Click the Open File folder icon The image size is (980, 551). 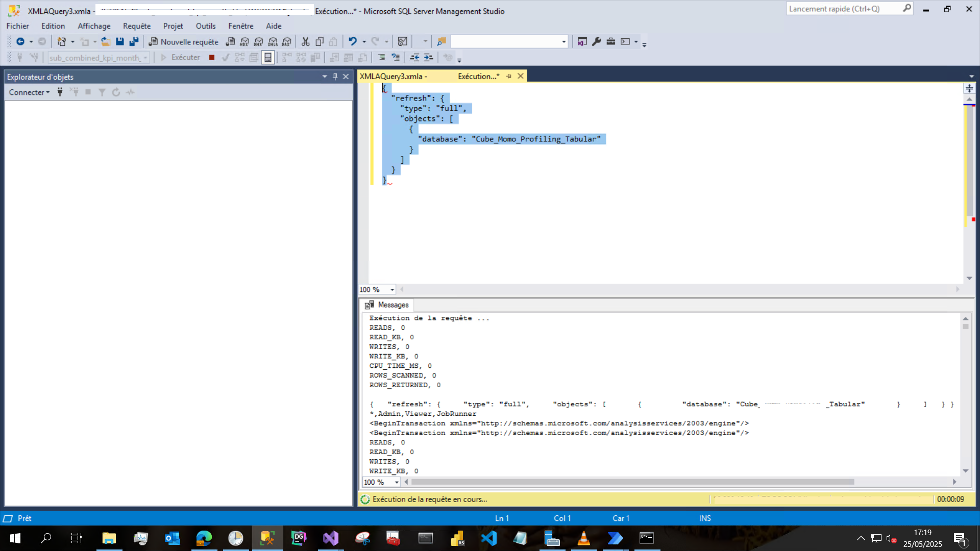(106, 41)
